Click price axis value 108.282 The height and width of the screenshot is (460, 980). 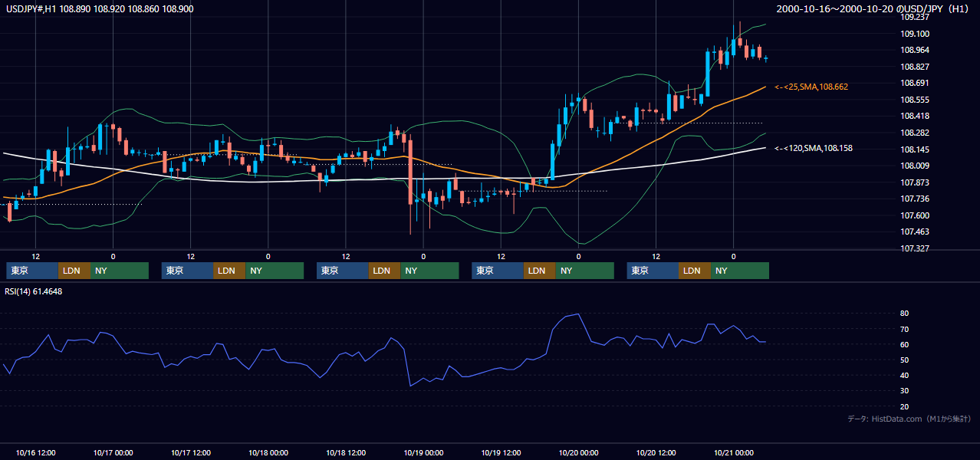tap(916, 133)
